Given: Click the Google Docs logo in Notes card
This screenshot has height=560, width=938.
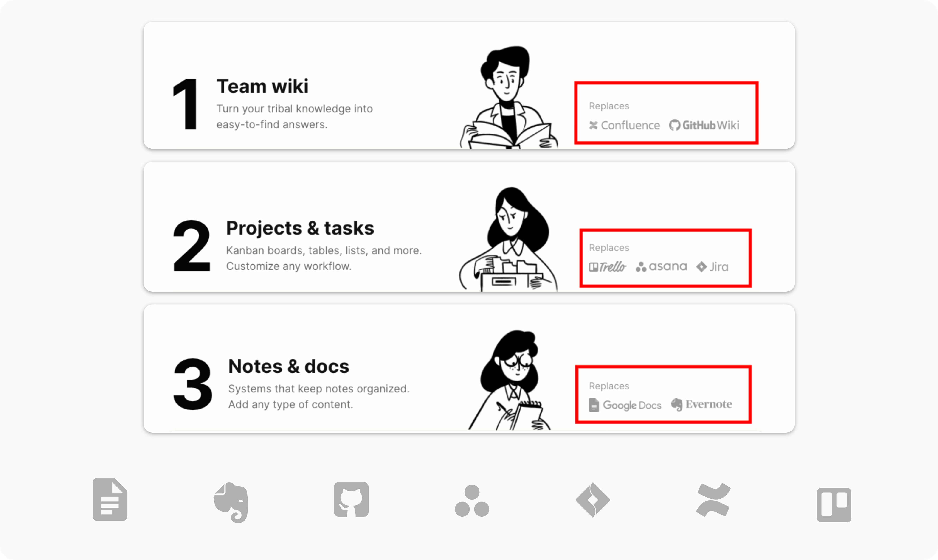Looking at the screenshot, I should tap(625, 405).
